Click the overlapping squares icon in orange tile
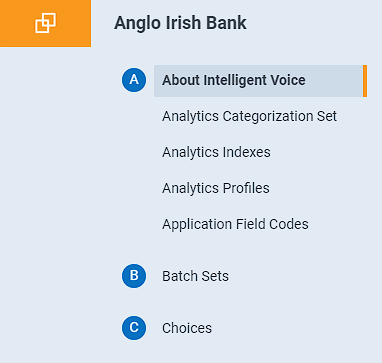 [x=45, y=23]
